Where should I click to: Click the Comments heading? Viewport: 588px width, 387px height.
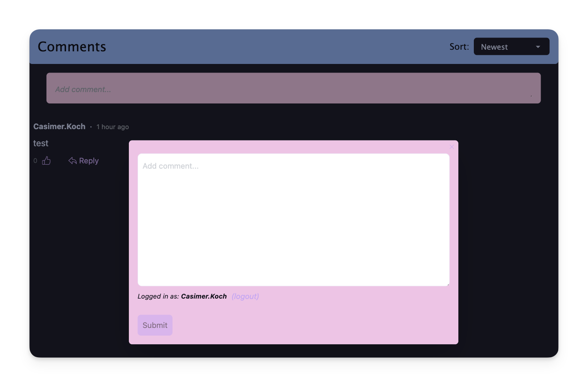72,47
